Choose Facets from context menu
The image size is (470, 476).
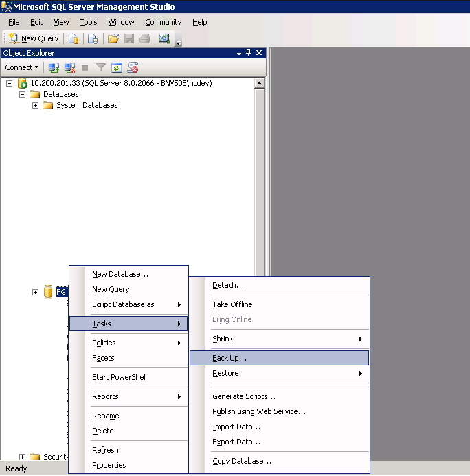coord(128,358)
